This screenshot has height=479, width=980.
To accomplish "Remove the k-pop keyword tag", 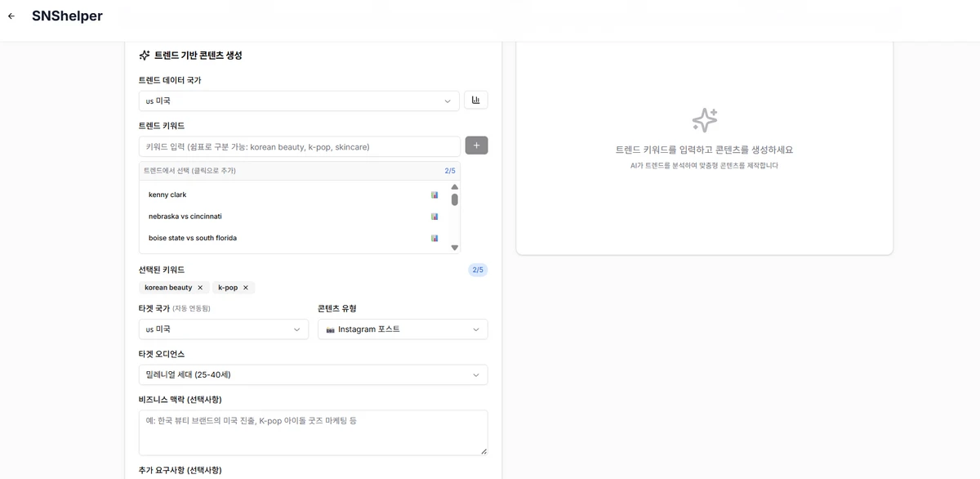I will click(x=246, y=288).
